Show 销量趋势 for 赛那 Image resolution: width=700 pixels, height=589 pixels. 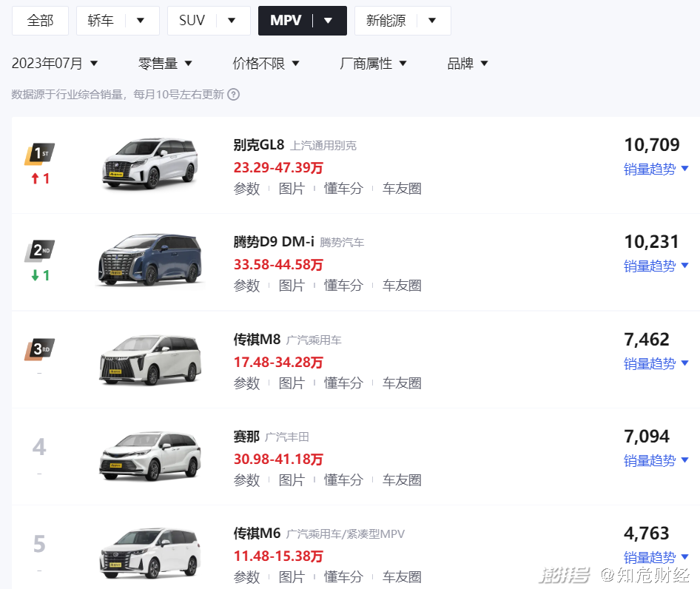click(656, 460)
